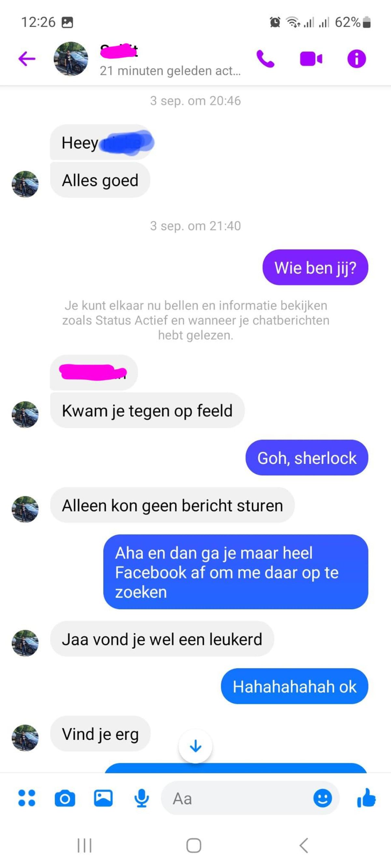The height and width of the screenshot is (868, 391).
Task: Open the photo gallery picker
Action: (x=103, y=798)
